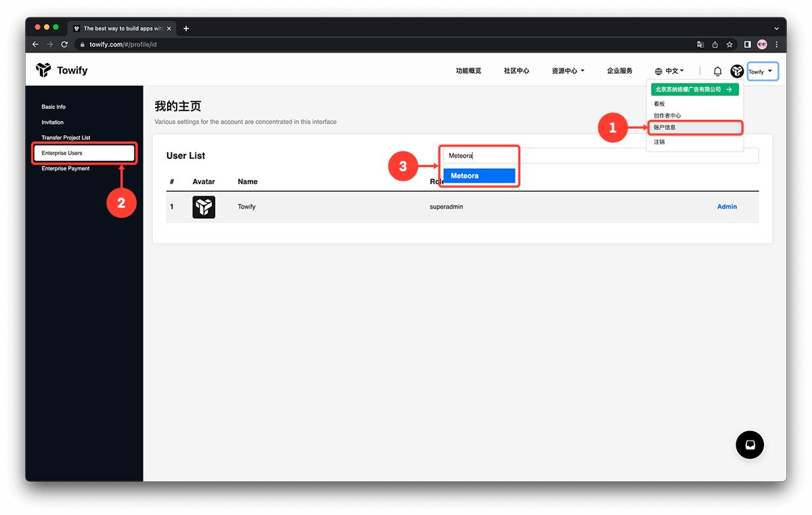Click the Name column header
812x515 pixels.
tap(248, 182)
